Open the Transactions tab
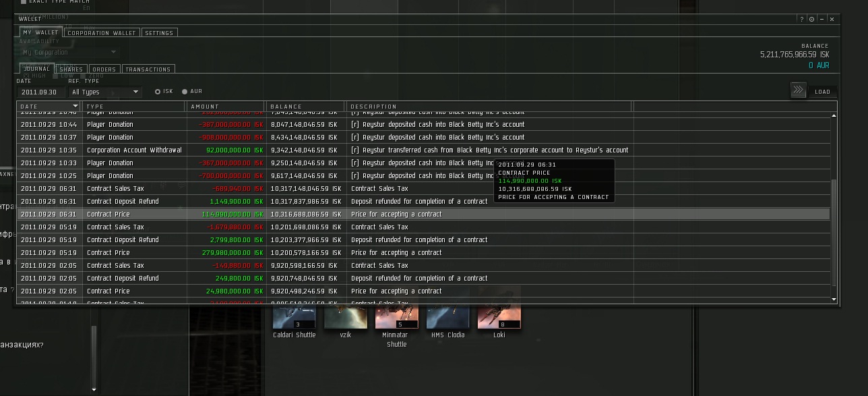 click(148, 69)
